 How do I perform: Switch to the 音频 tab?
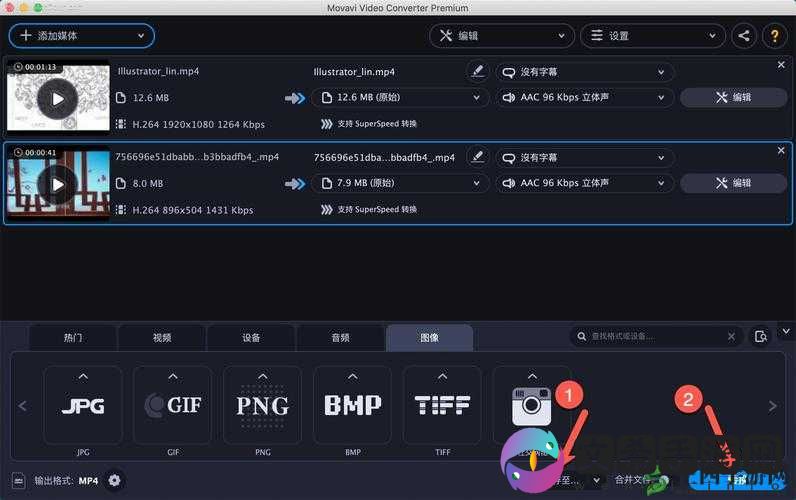coord(341,338)
